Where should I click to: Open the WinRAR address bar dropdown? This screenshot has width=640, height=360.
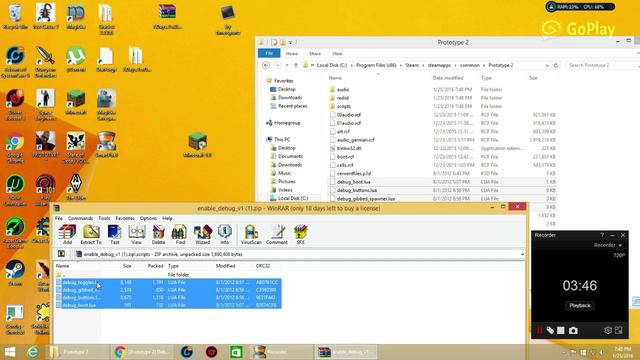pyautogui.click(x=522, y=254)
